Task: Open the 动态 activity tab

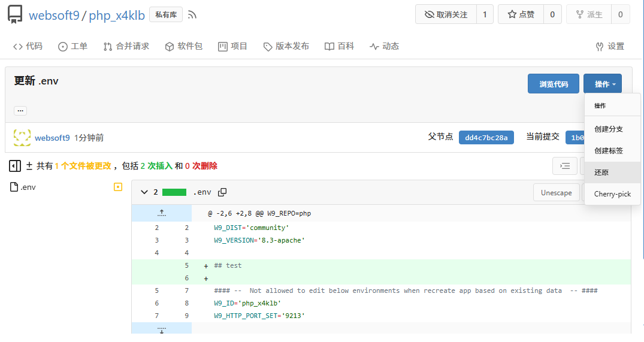Action: click(384, 46)
